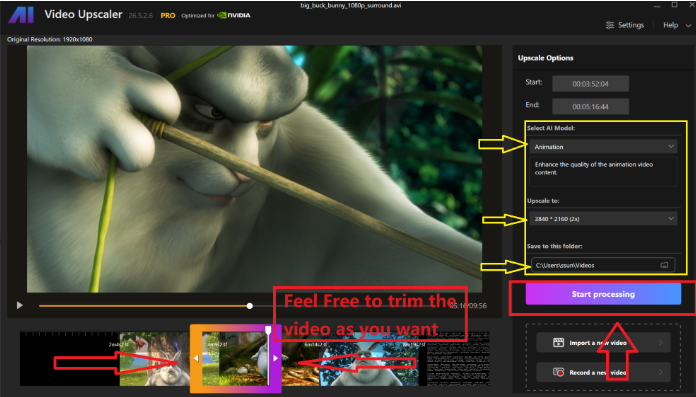Browse for output folder icon
This screenshot has width=696, height=397.
[x=664, y=265]
